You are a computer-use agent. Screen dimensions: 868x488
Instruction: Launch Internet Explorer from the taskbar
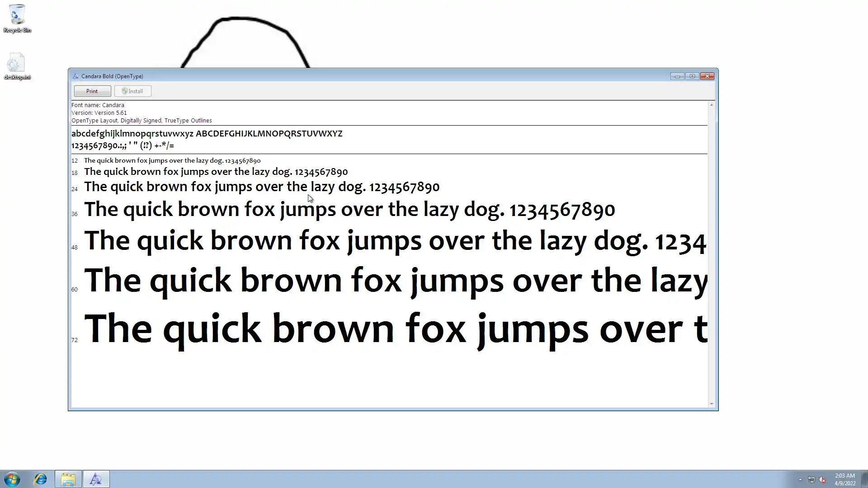41,479
